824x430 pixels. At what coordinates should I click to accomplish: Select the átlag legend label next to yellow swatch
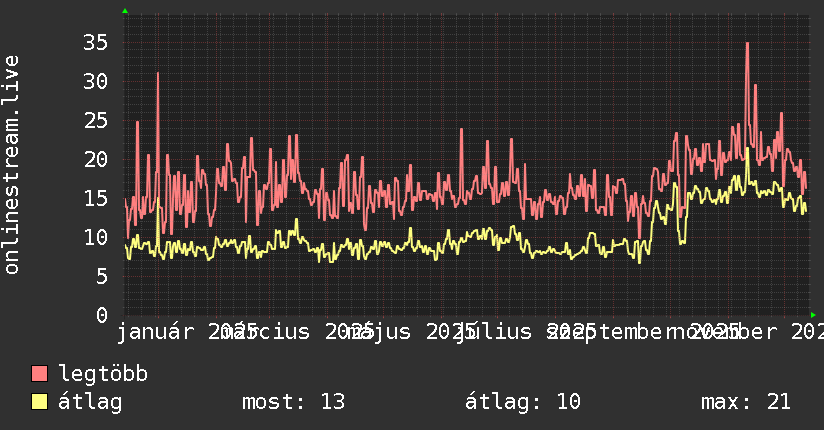click(x=90, y=402)
